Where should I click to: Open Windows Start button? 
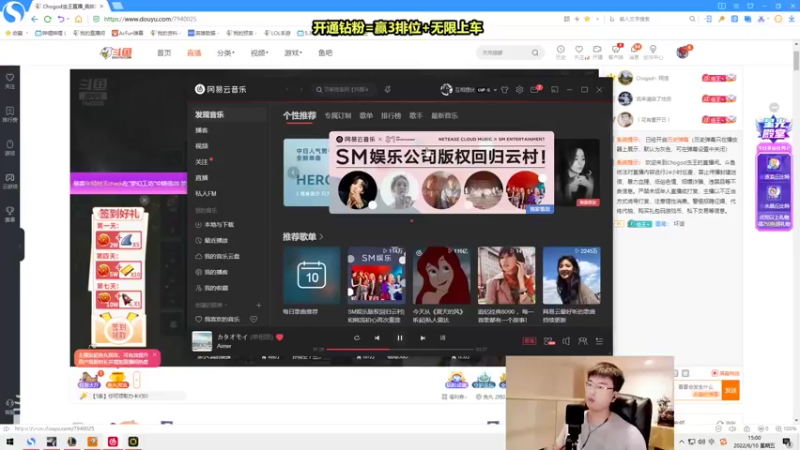click(9, 442)
